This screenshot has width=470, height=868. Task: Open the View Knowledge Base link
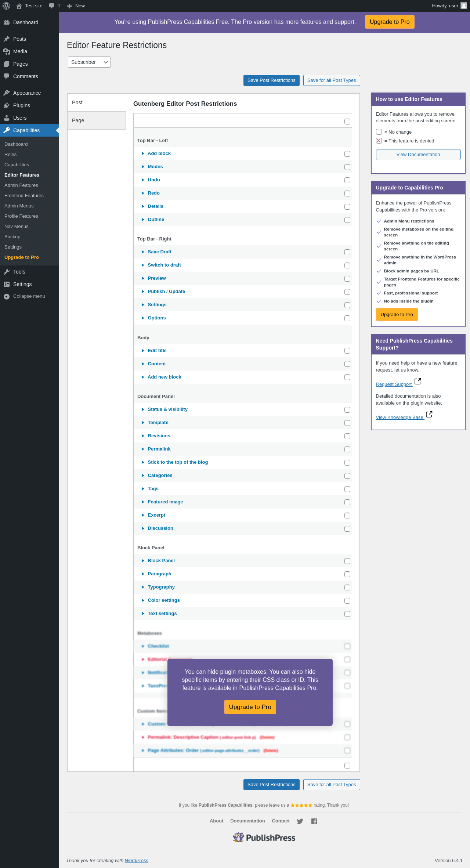point(400,417)
